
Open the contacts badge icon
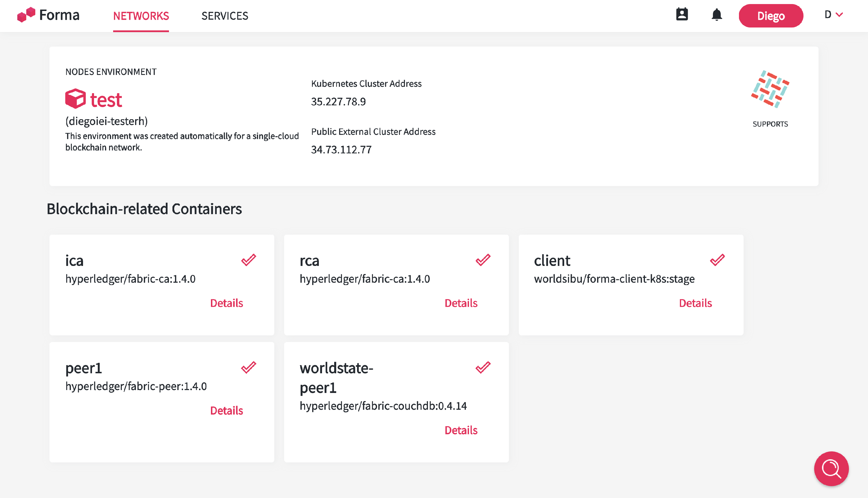682,15
